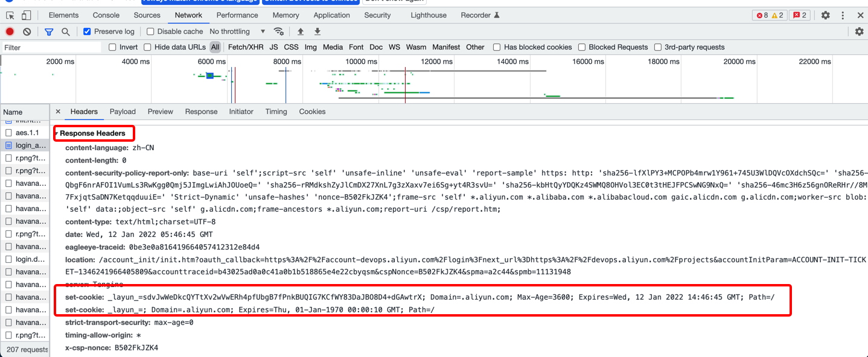
Task: Open the 2 issues red flag badge
Action: [x=799, y=15]
